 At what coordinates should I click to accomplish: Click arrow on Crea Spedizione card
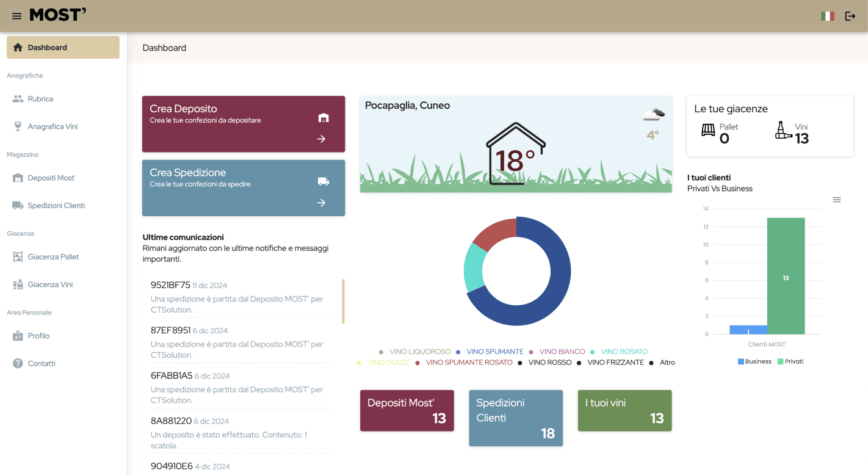point(321,203)
